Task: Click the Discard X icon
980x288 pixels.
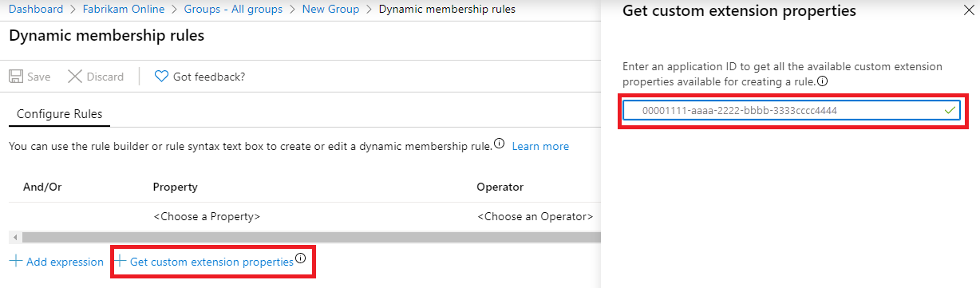Action: point(75,77)
